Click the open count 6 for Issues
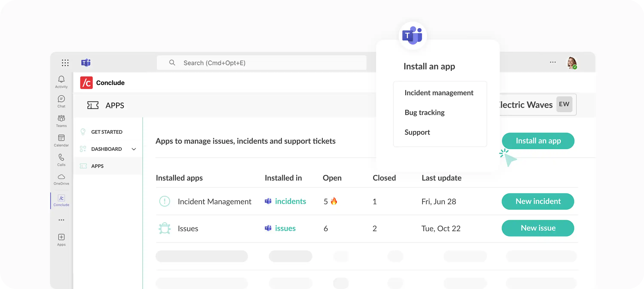The image size is (644, 289). (x=325, y=228)
